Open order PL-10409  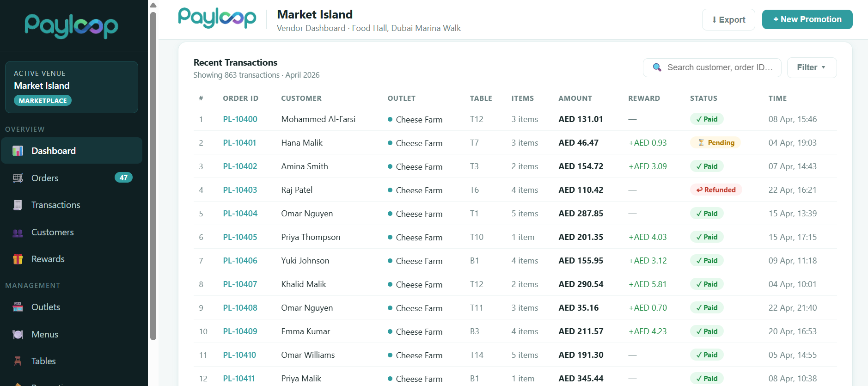[x=240, y=331]
